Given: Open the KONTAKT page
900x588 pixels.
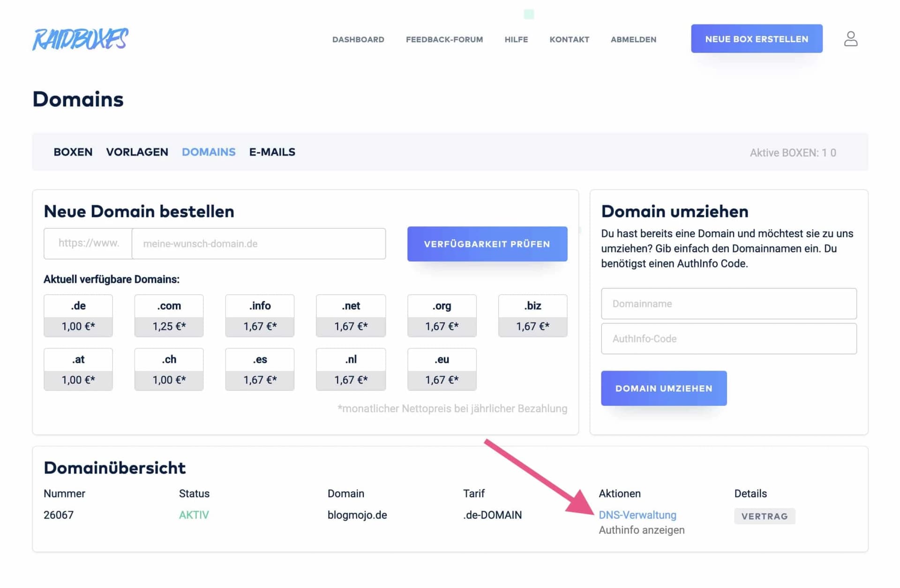Looking at the screenshot, I should tap(569, 39).
